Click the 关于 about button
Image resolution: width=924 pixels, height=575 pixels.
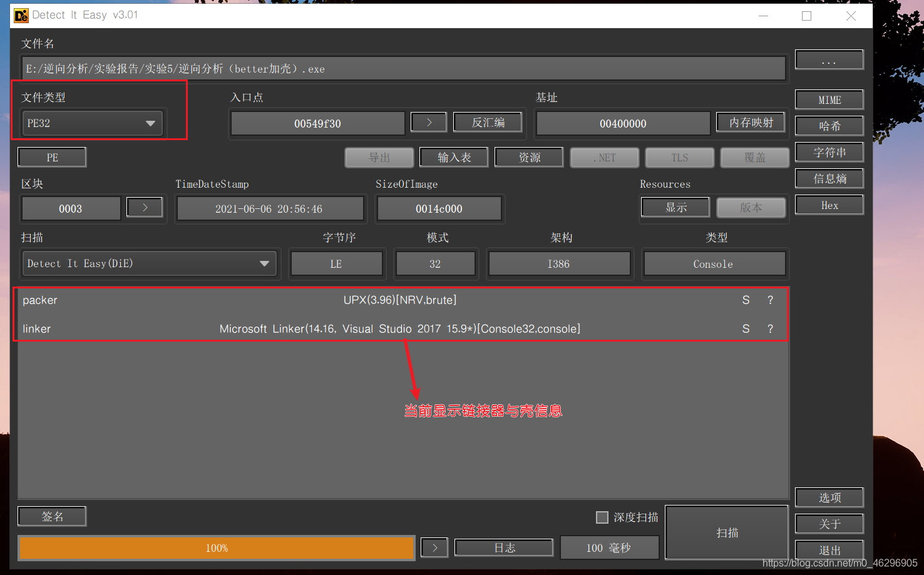[829, 524]
